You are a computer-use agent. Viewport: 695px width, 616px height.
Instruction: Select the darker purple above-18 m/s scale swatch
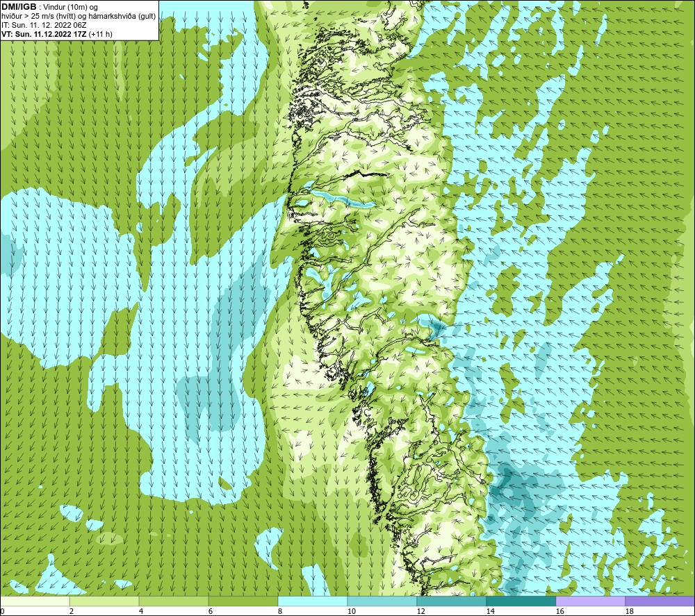pyautogui.click(x=660, y=601)
